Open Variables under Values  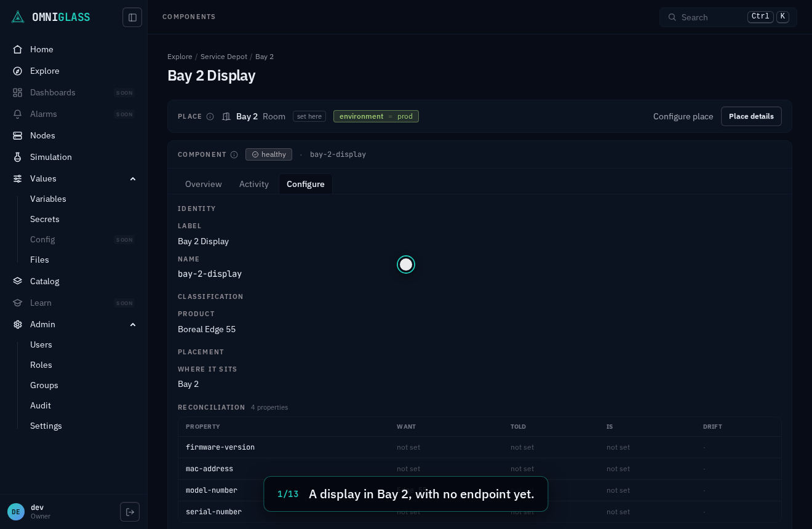[x=48, y=199]
